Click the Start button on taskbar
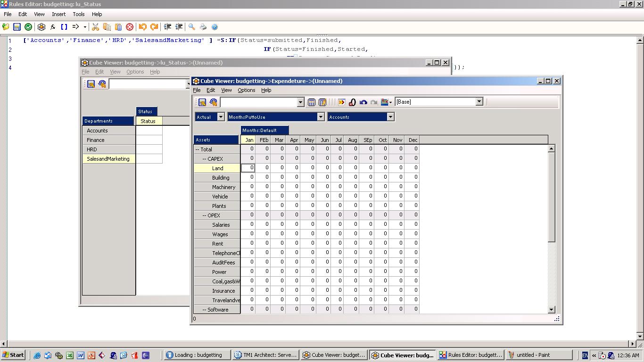 point(13,355)
